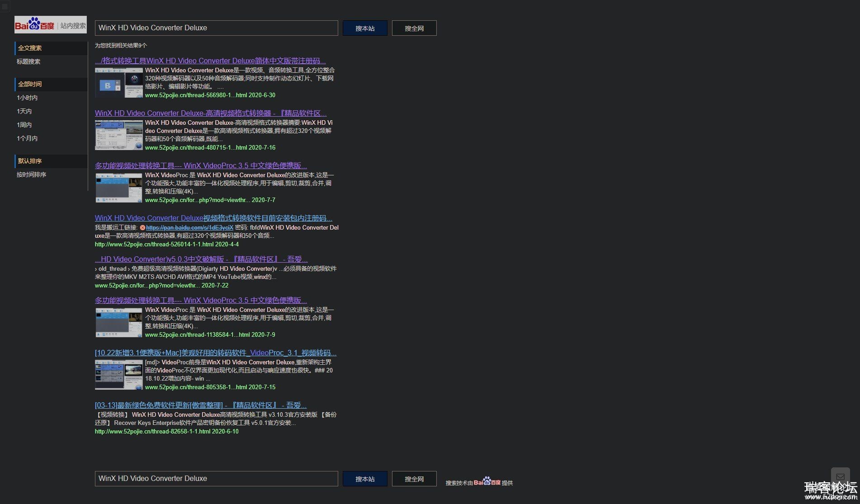Click URL thread-82658-1-1.html 2020-6-10
The image size is (860, 504).
[167, 432]
